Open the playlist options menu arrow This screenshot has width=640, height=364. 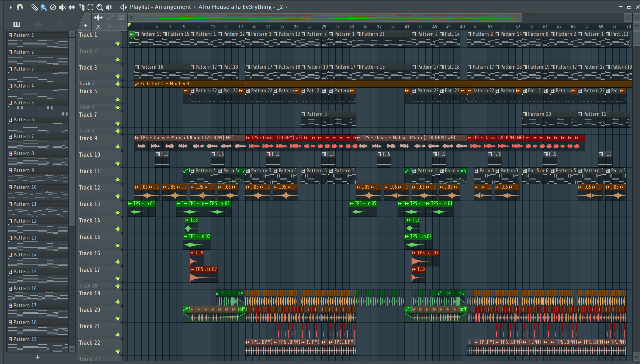[x=10, y=7]
